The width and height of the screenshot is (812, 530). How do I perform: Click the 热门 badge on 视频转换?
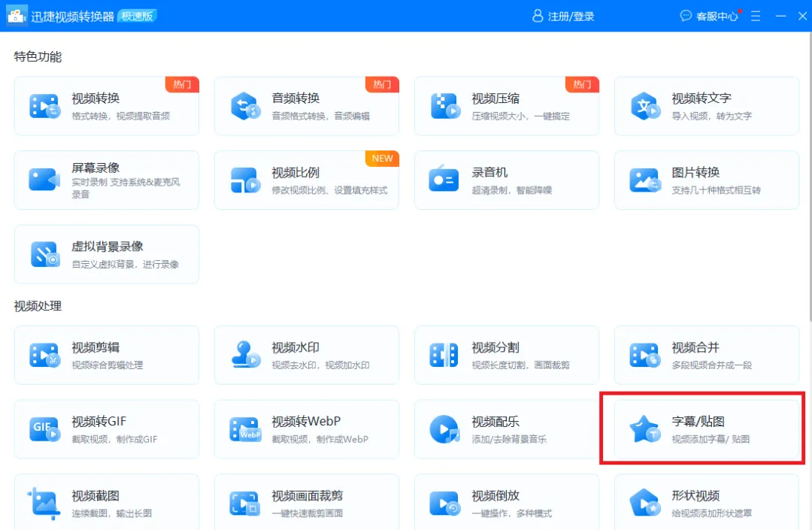pos(182,84)
